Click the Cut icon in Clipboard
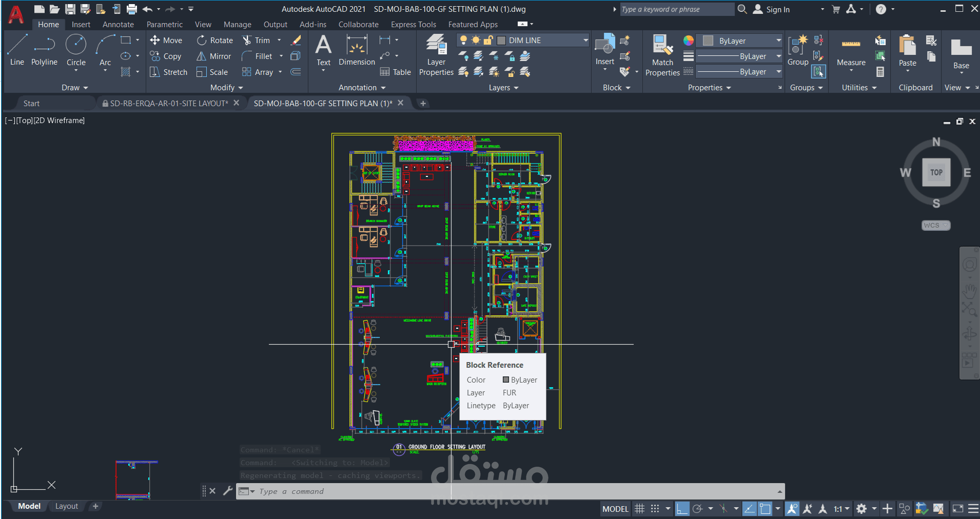The width and height of the screenshot is (980, 519). point(931,41)
